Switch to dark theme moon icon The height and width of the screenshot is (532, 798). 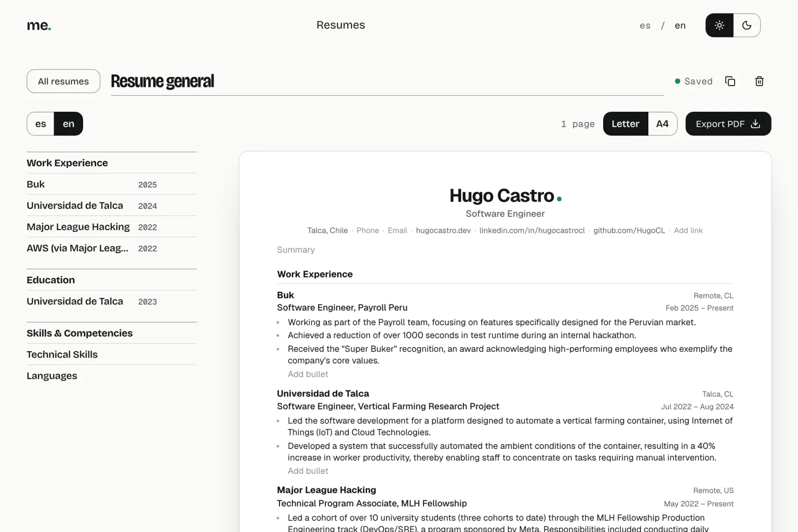coord(747,25)
